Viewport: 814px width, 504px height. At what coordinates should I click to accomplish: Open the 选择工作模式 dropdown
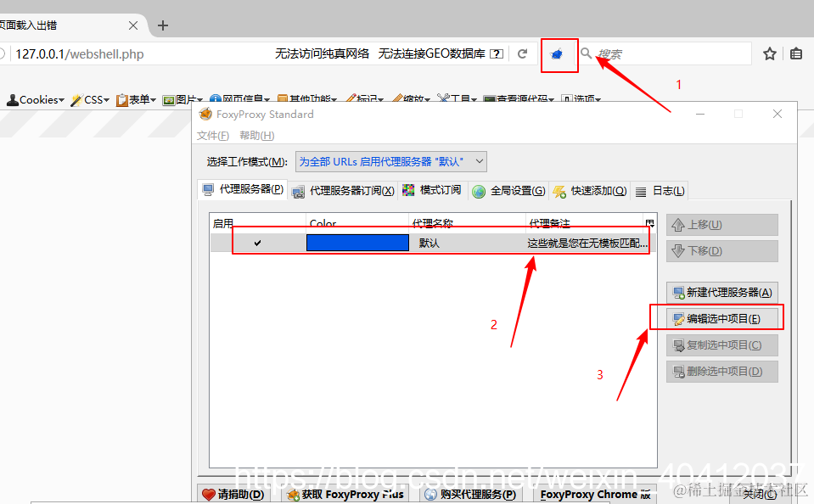point(390,161)
